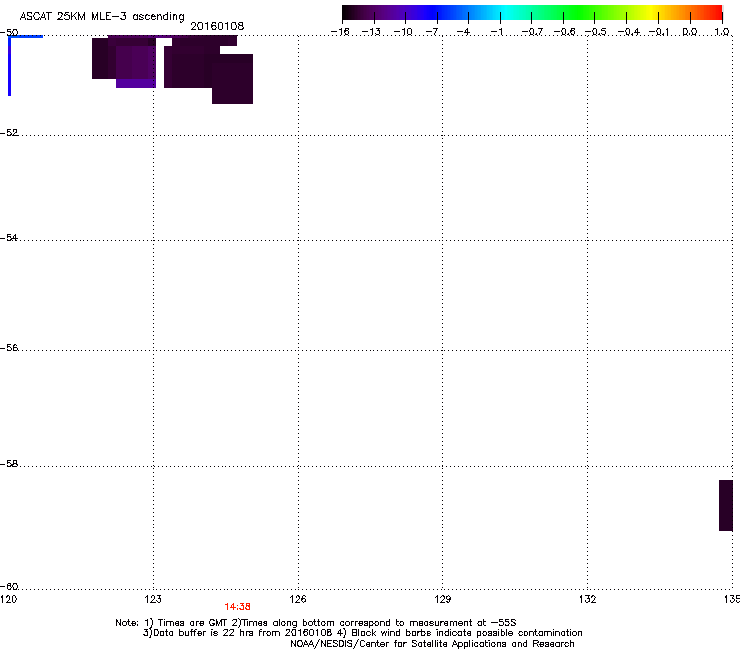Click the 132 longitude axis label
Viewport: 740px width, 650px height.
pyautogui.click(x=587, y=599)
